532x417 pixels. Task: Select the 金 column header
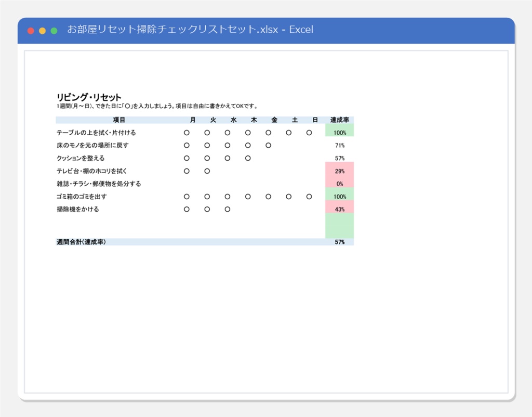[274, 120]
